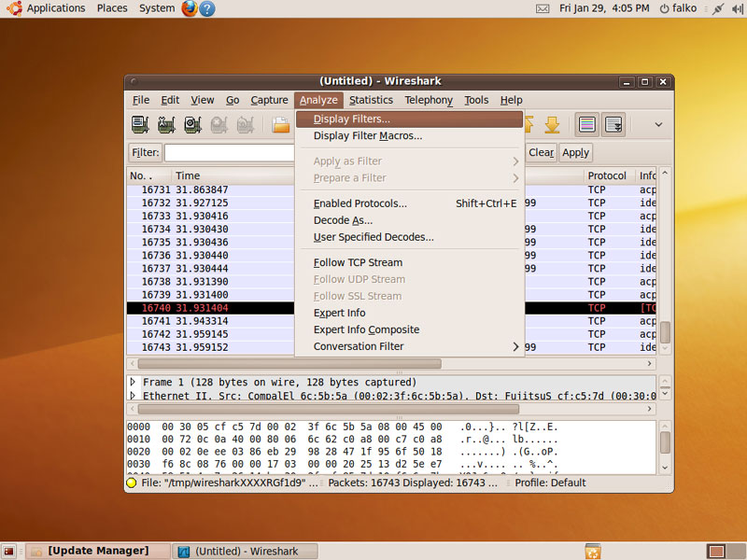Toggle packet list colorize button
Screen dimensions: 747x560
click(x=587, y=124)
